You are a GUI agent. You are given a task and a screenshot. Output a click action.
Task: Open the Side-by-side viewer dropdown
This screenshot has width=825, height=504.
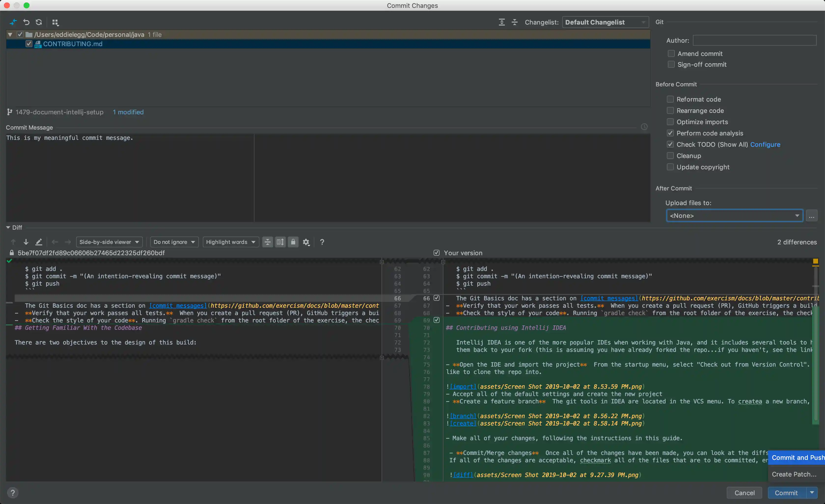click(x=109, y=242)
